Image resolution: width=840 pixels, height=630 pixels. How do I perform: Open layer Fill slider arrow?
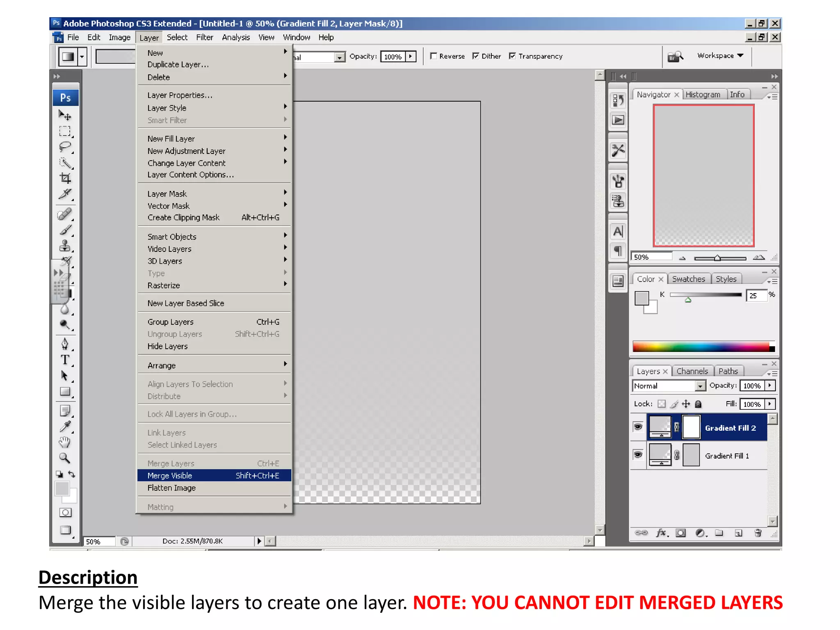[770, 404]
